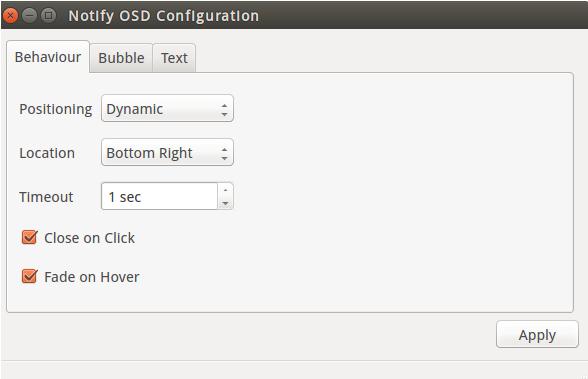
Task: Maximize the window using title bar button
Action: [x=48, y=15]
